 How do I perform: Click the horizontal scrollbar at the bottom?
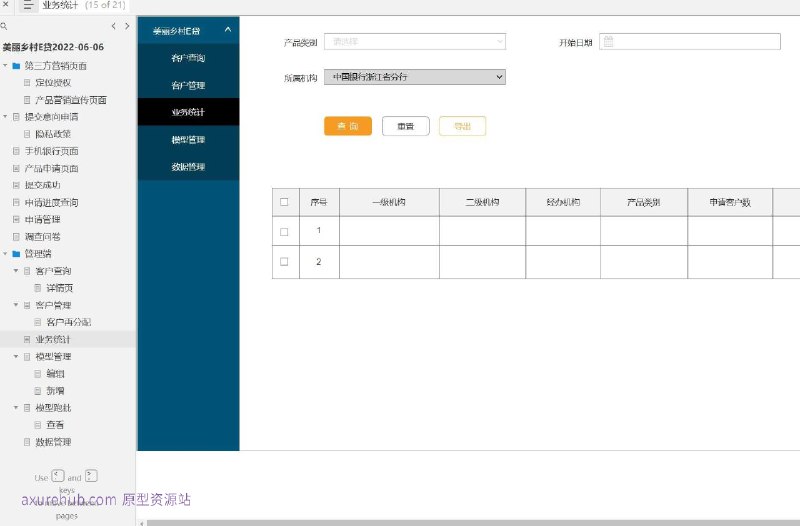472,523
